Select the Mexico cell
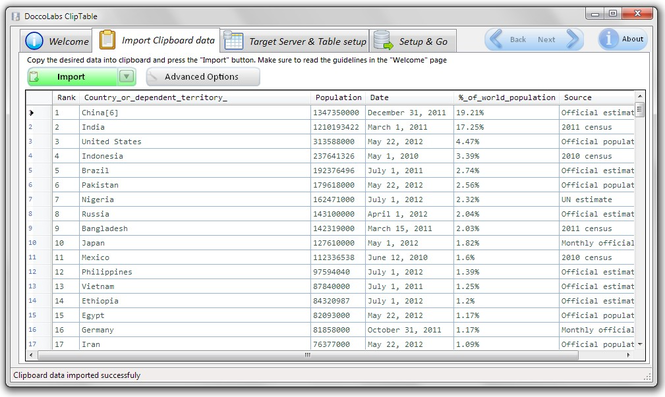Viewport: 665px width, 397px height. pyautogui.click(x=195, y=257)
